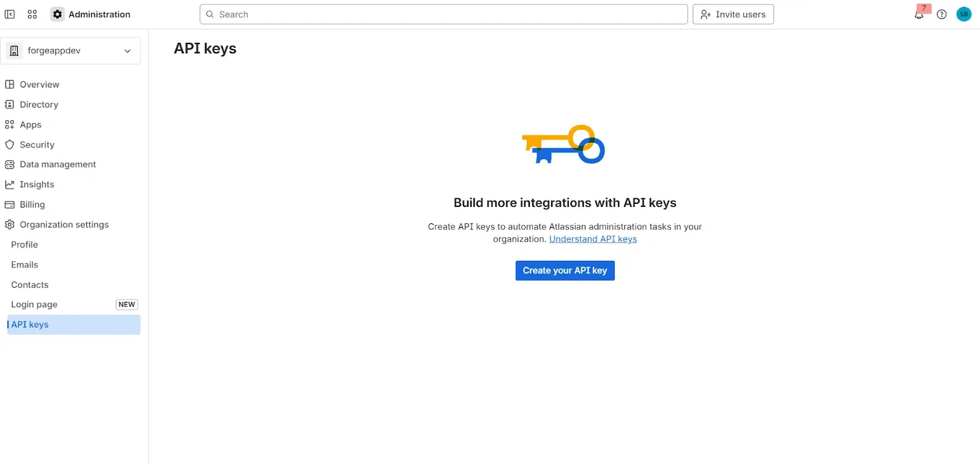This screenshot has height=464, width=980.
Task: Go to the Overview page
Action: (x=39, y=84)
